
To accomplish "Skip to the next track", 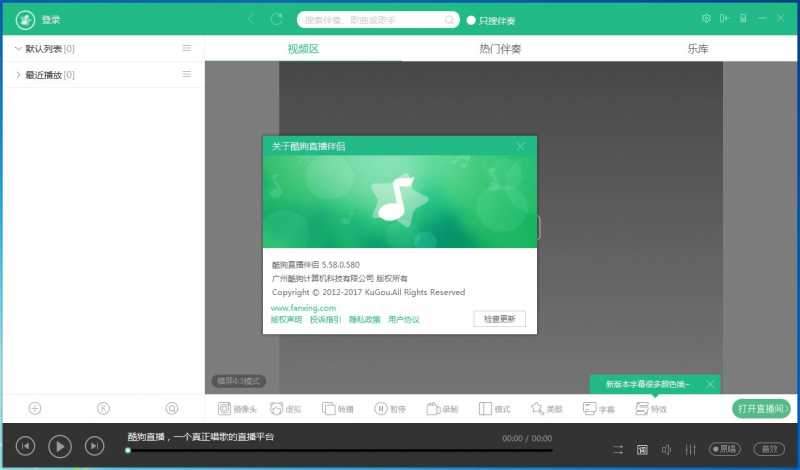I will coord(94,446).
